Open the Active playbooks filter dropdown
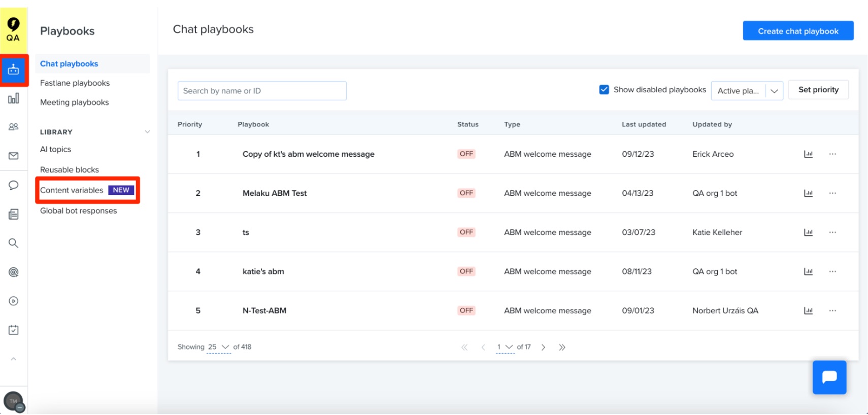Image resolution: width=868 pixels, height=415 pixels. click(x=747, y=91)
